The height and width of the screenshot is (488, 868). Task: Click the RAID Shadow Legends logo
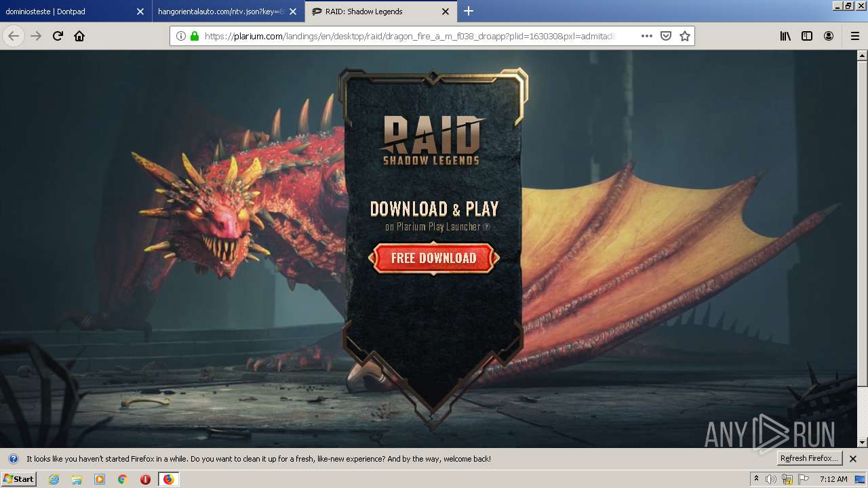[431, 141]
